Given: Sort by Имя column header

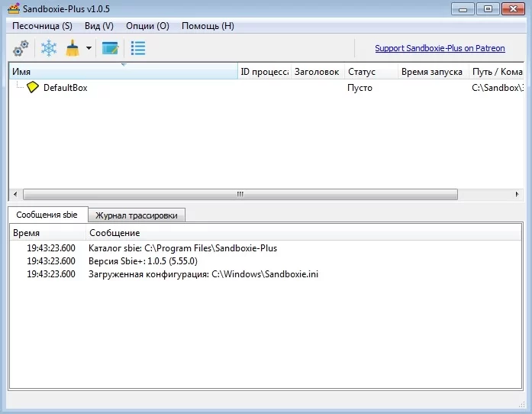Looking at the screenshot, I should point(124,72).
